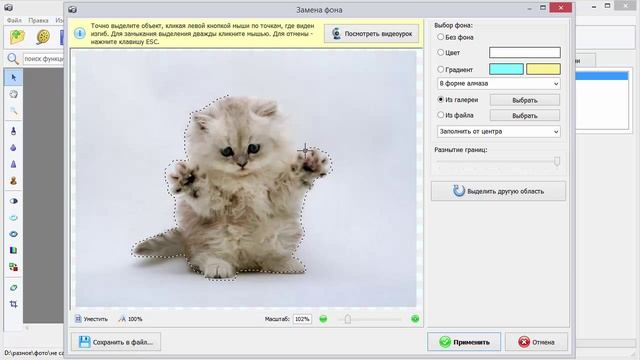640x360 pixels.
Task: Click the cyan gradient color swatch
Action: 506,69
